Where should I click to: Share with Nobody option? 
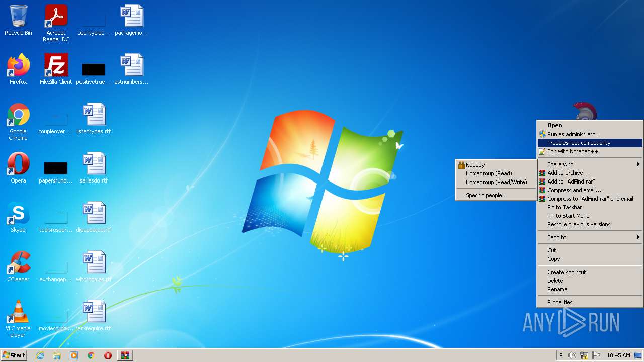[x=496, y=165]
